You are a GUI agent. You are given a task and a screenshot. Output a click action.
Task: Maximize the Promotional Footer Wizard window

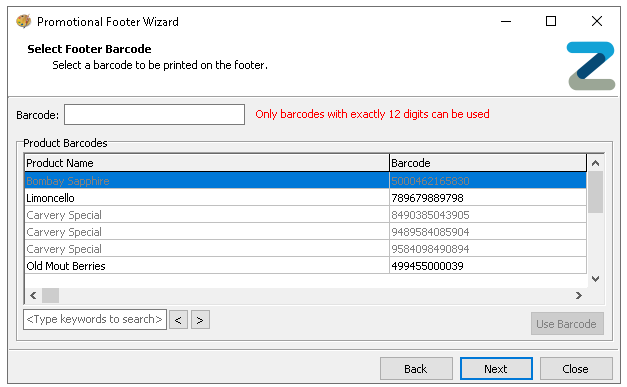(x=551, y=21)
